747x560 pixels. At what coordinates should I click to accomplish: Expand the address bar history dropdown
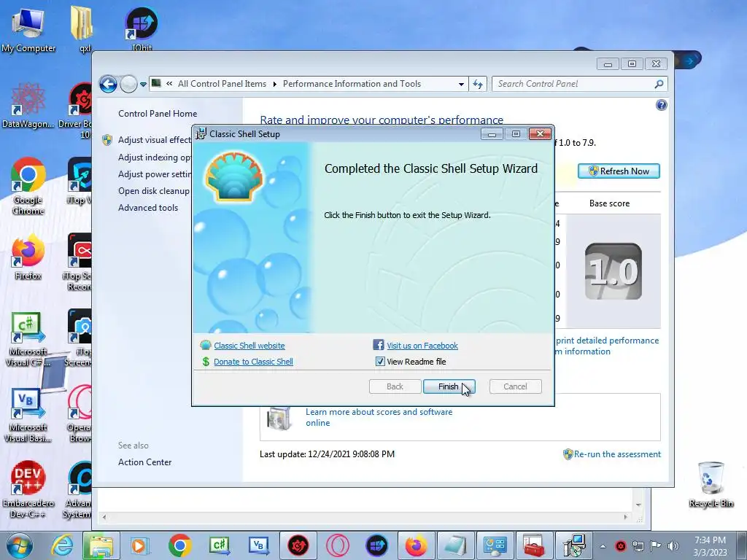click(x=461, y=85)
